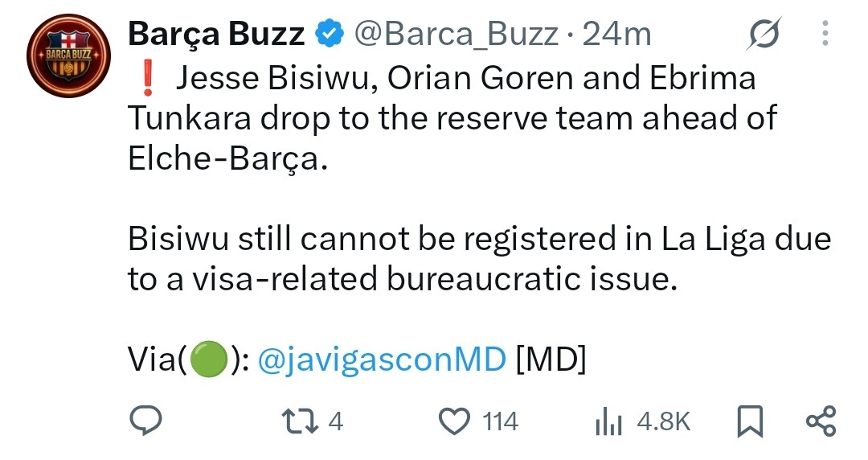Click the repost arrows icon
Image resolution: width=868 pixels, height=460 pixels.
pos(300,421)
